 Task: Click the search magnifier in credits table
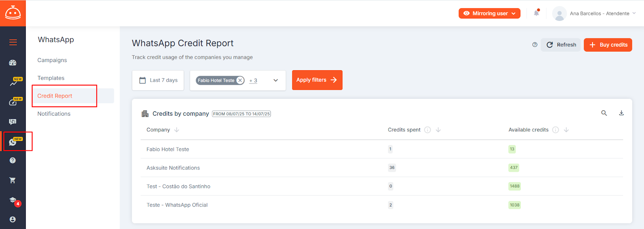point(604,113)
